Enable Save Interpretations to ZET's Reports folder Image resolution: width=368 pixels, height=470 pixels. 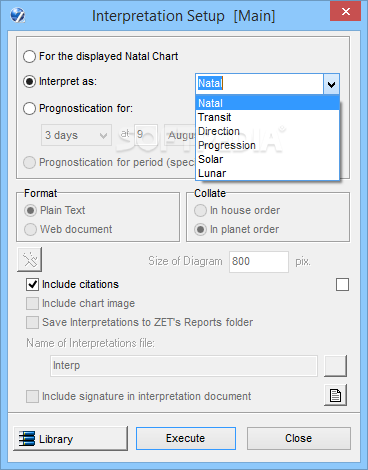point(32,322)
